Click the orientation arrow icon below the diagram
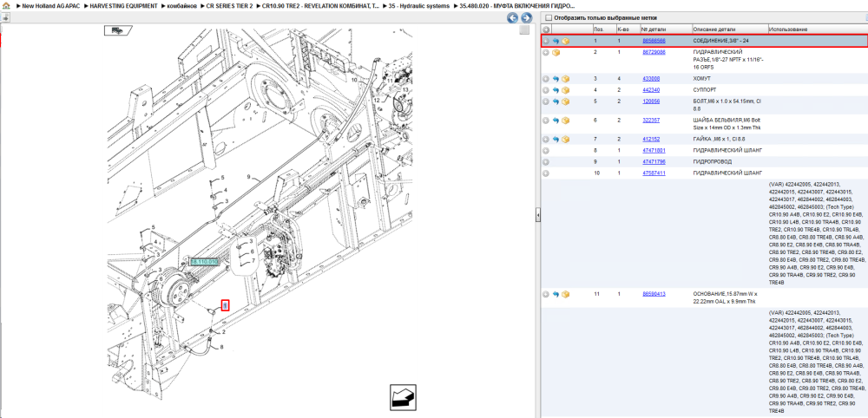Screen dimensions: 868x418 click(x=403, y=397)
